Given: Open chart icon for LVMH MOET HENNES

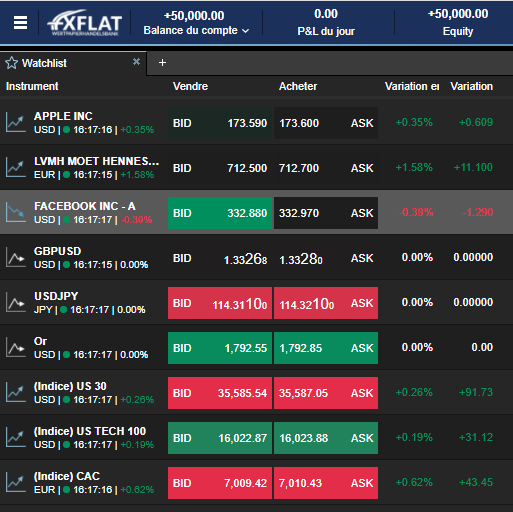Looking at the screenshot, I should pos(16,168).
